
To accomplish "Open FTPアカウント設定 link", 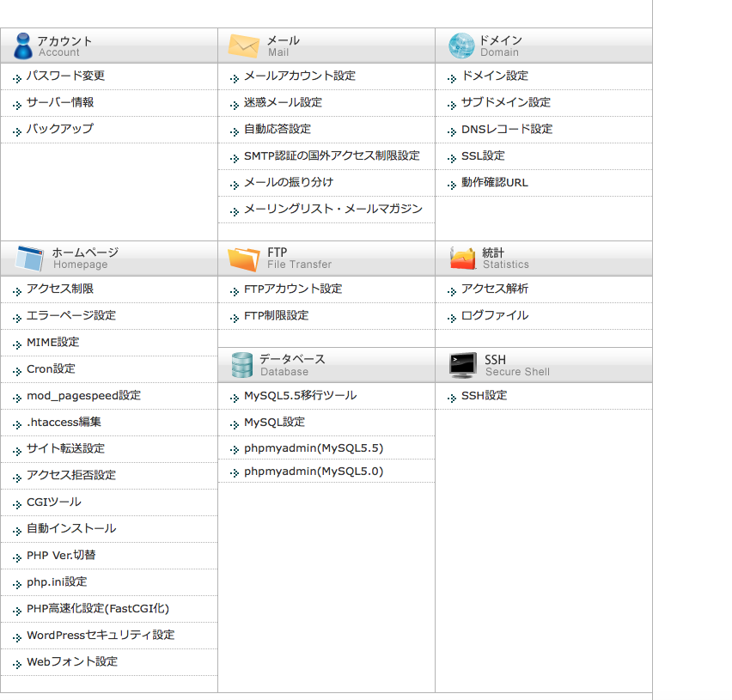I will 292,289.
